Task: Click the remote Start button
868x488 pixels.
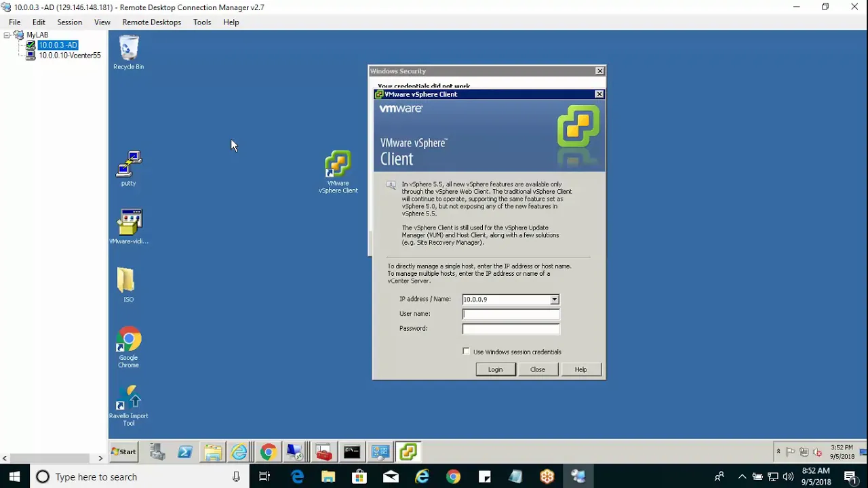Action: click(x=124, y=452)
